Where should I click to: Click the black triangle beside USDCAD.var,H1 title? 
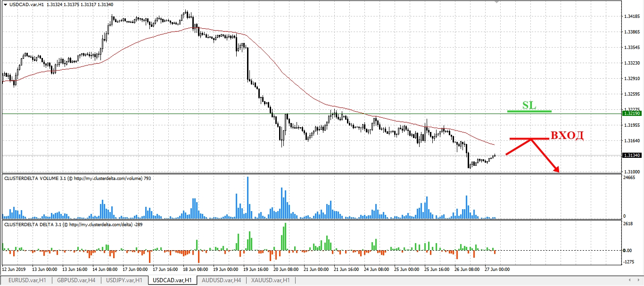point(5,4)
